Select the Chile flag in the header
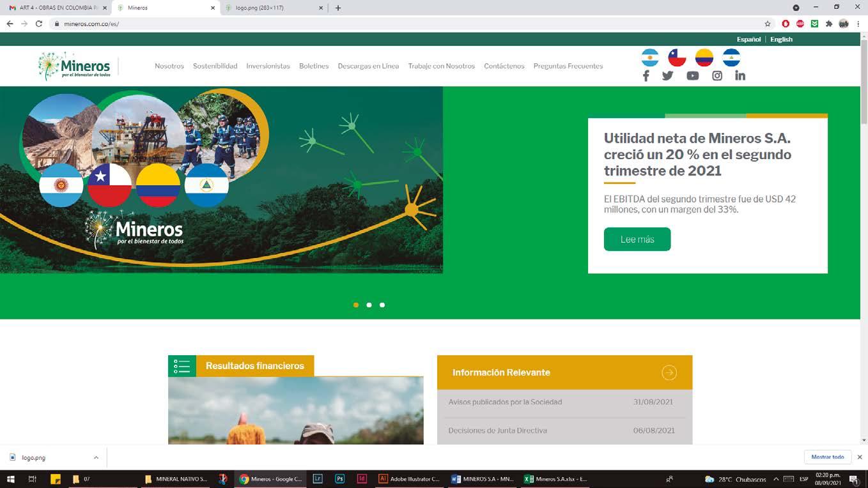This screenshot has width=868, height=488. point(677,58)
